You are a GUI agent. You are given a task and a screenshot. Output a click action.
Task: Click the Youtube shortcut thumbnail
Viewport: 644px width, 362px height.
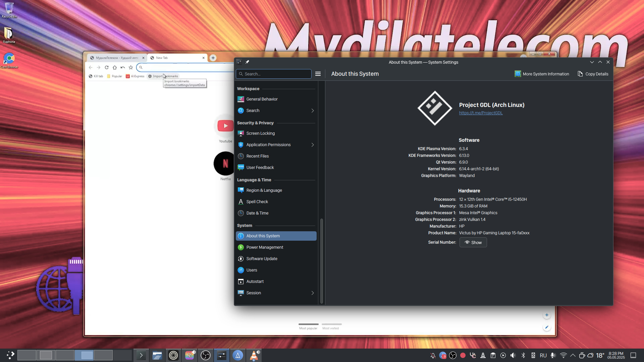pyautogui.click(x=225, y=126)
